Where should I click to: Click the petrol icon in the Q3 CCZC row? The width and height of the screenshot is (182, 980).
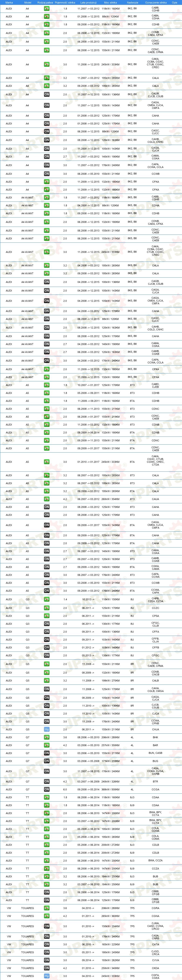47,608
